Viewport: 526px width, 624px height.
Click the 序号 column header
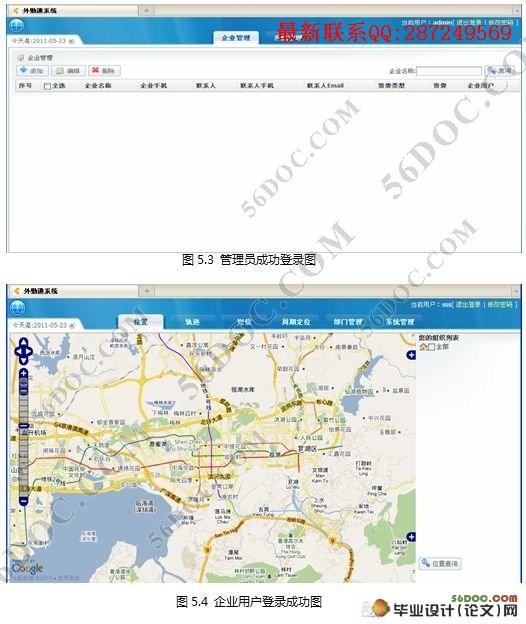(25, 86)
